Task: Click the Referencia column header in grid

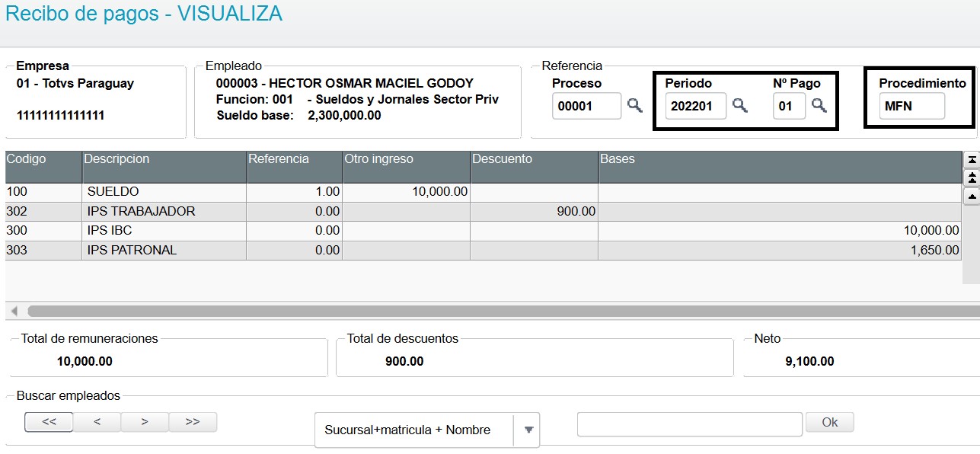Action: click(294, 167)
